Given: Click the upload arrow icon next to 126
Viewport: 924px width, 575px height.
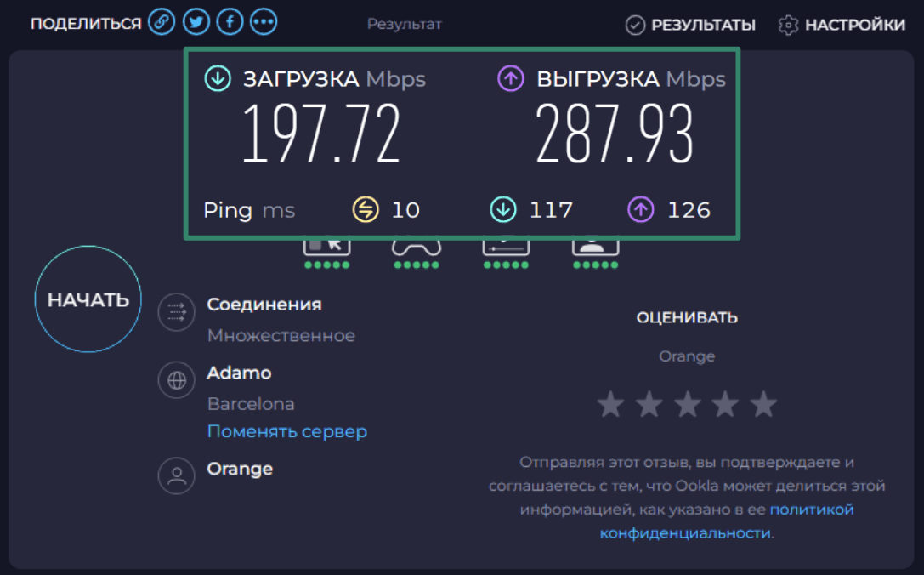Looking at the screenshot, I should point(640,209).
